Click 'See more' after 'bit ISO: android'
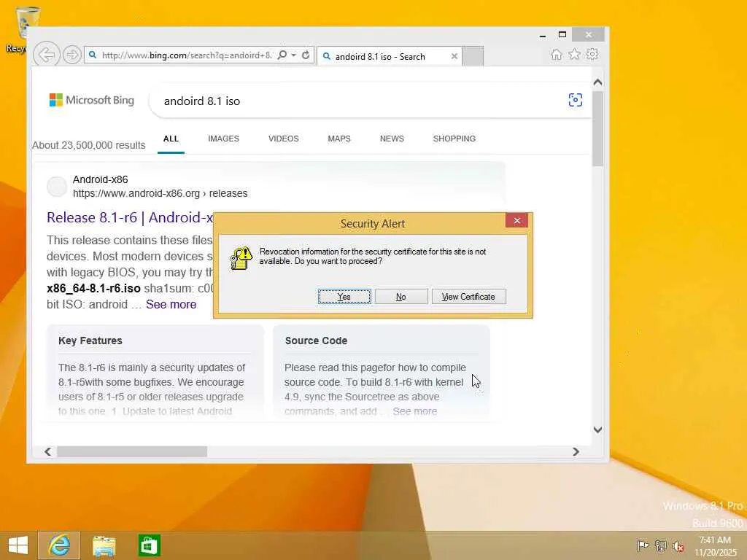This screenshot has width=747, height=560. coord(171,304)
